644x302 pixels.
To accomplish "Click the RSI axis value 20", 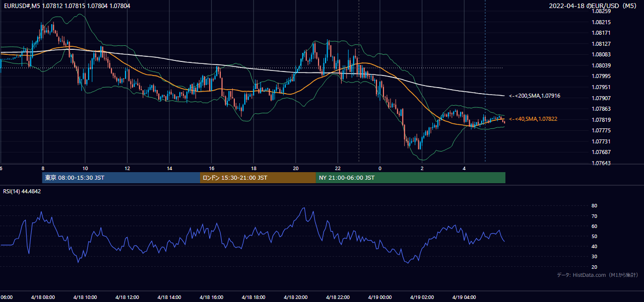I will (594, 267).
